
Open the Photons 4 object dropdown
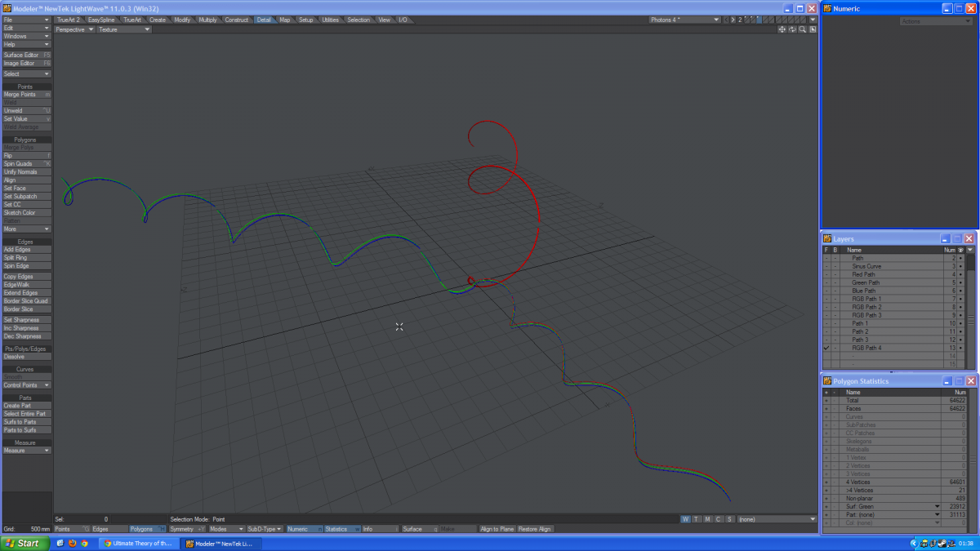point(684,20)
